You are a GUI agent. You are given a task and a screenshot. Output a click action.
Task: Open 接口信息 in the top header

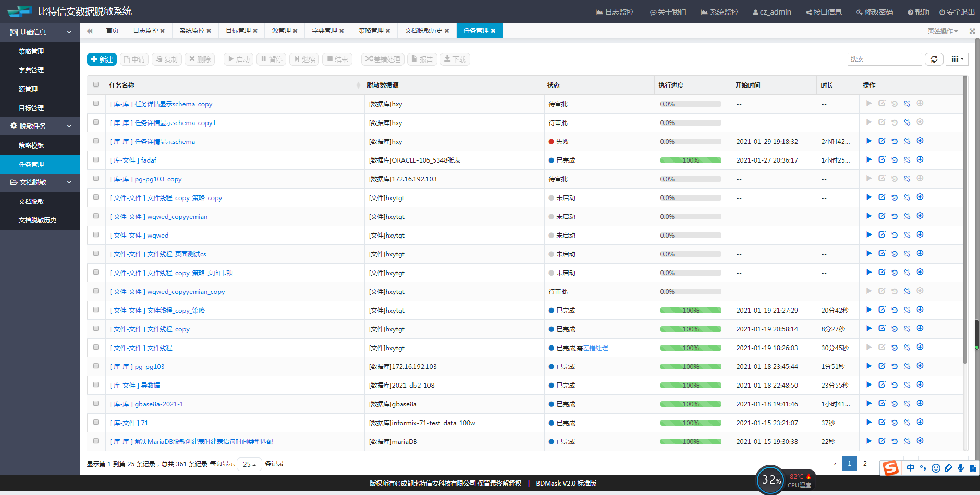pyautogui.click(x=824, y=12)
